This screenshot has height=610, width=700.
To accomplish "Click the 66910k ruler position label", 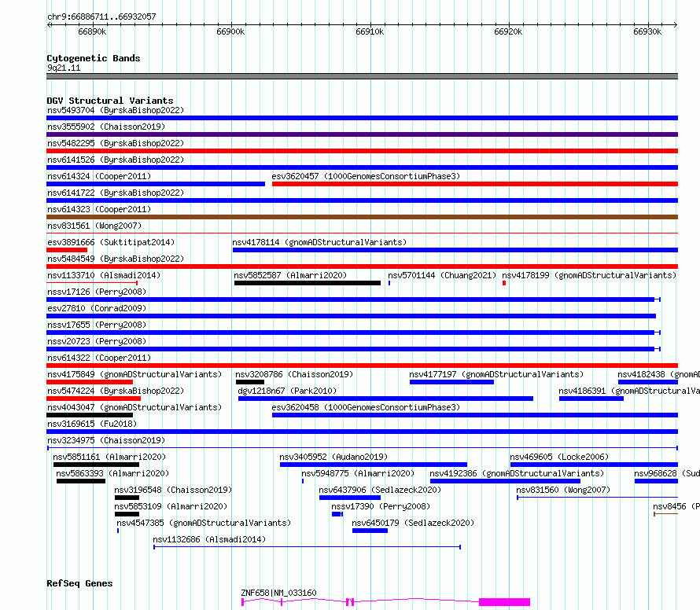I will tap(370, 31).
